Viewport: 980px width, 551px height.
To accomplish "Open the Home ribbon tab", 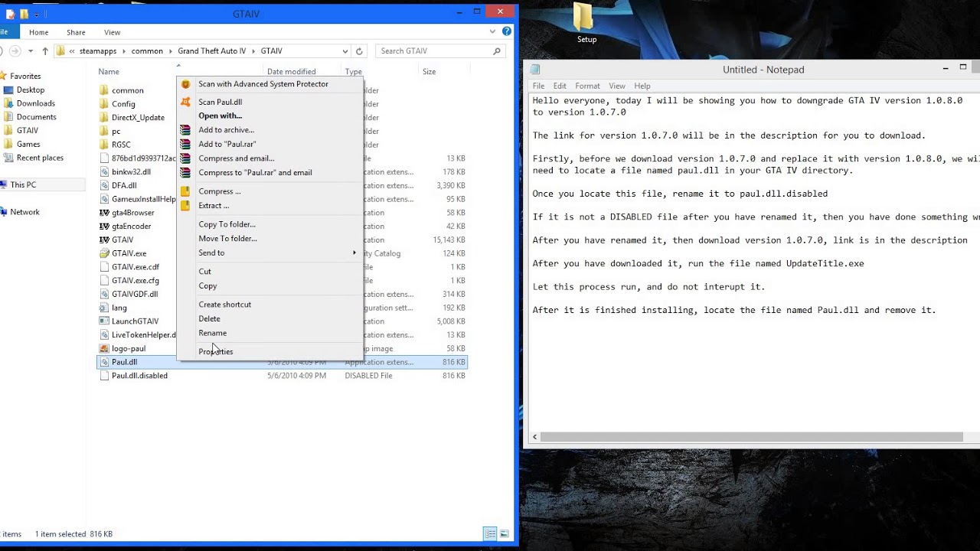I will click(38, 32).
